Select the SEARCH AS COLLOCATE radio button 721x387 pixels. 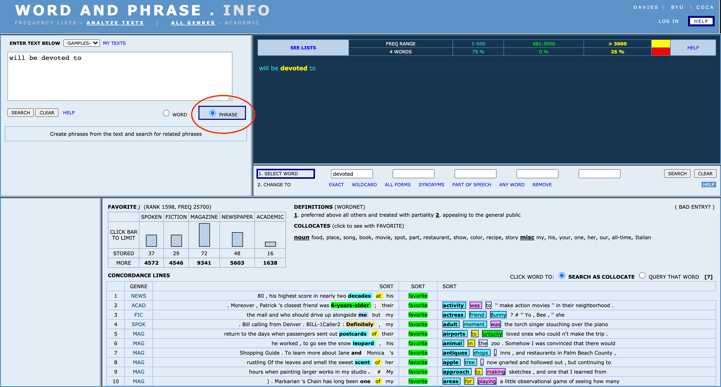[x=561, y=276]
